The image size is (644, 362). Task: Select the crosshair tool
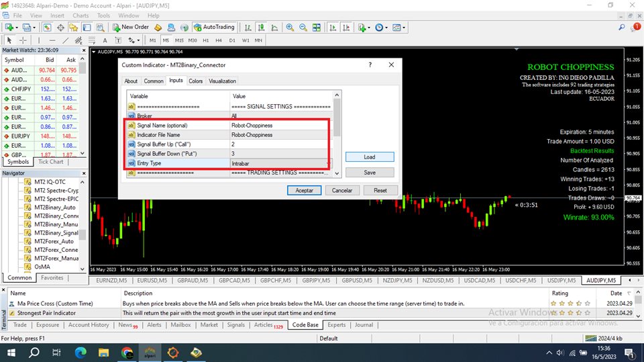23,40
